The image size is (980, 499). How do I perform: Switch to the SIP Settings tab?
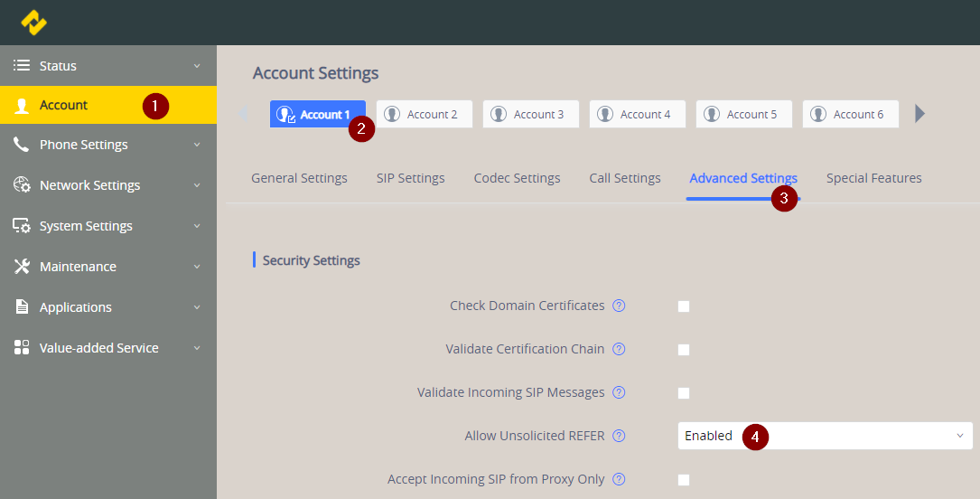[410, 178]
